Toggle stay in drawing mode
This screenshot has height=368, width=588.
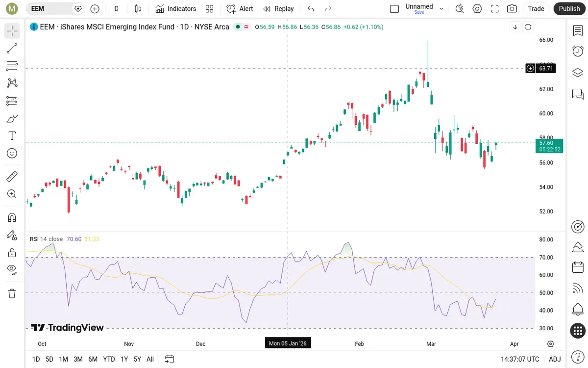pyautogui.click(x=12, y=235)
